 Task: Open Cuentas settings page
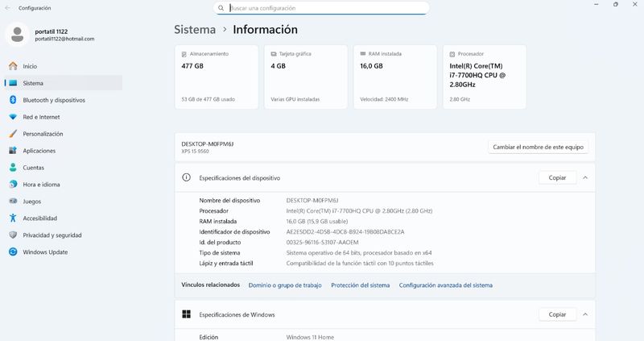tap(64, 168)
